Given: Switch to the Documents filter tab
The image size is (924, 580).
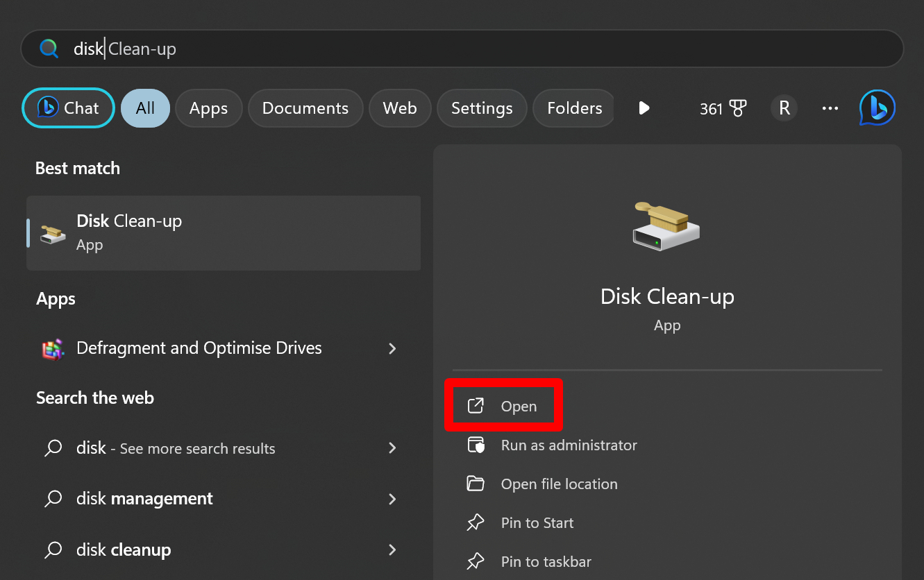Looking at the screenshot, I should coord(305,108).
